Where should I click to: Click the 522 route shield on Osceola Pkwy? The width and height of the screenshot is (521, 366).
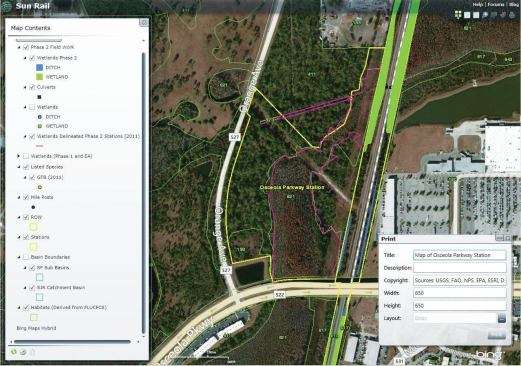280,295
